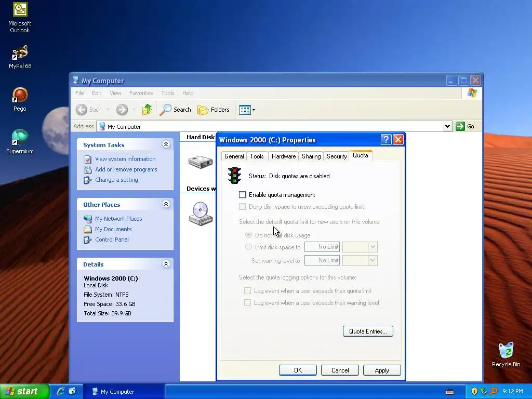532x399 pixels.
Task: Click the Forward arrow in My Computer
Action: point(122,110)
